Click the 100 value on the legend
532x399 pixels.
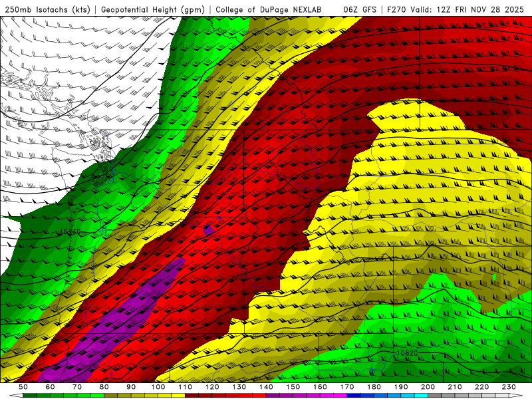pos(158,387)
